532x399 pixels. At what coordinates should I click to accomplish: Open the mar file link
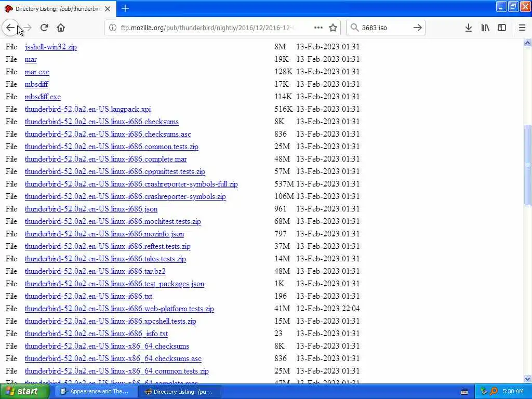pyautogui.click(x=31, y=59)
